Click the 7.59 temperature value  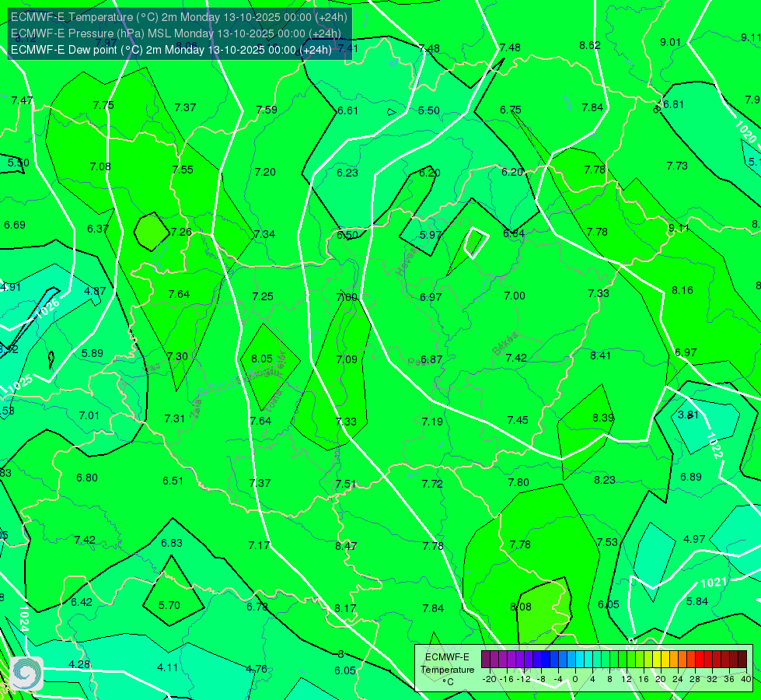coord(267,110)
